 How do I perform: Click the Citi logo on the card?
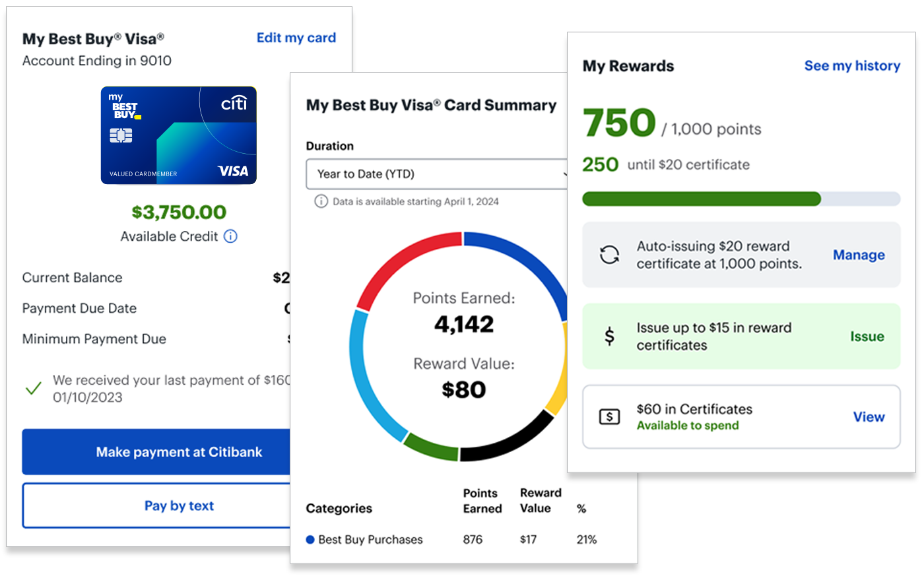point(234,104)
